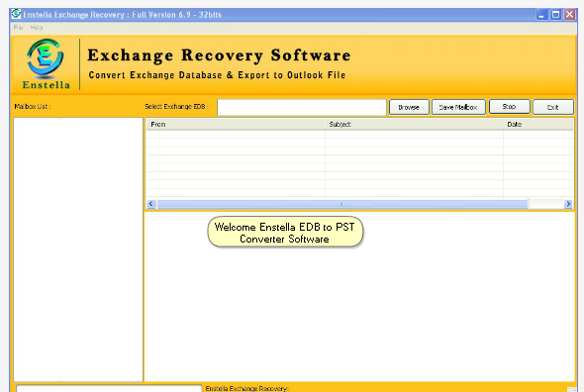Click the horizontal scrollbar thumb

[x=342, y=204]
